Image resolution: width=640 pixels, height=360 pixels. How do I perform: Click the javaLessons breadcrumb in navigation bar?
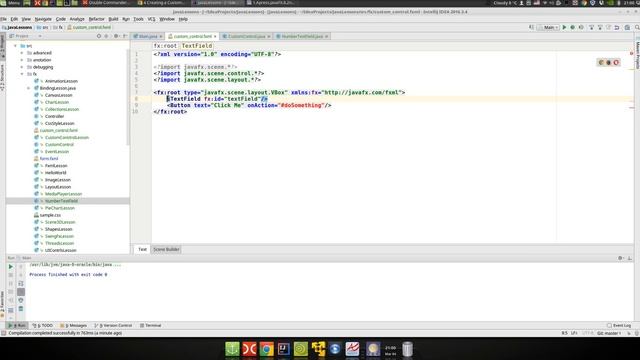(17, 27)
